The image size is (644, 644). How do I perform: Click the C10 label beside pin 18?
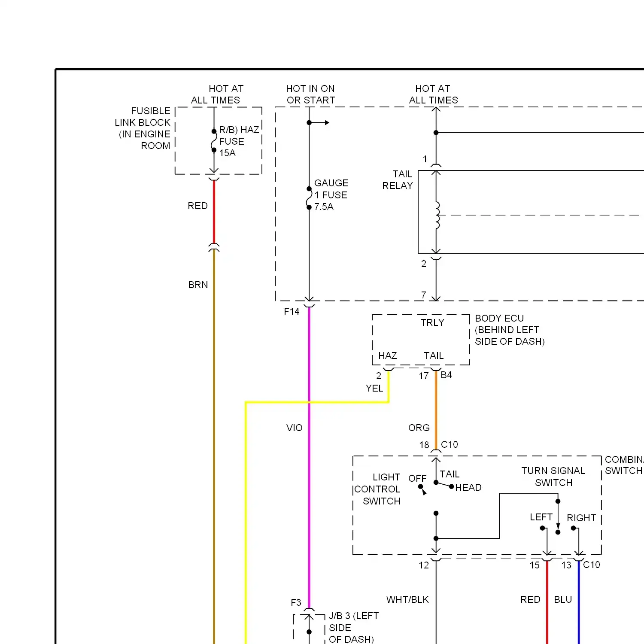450,444
